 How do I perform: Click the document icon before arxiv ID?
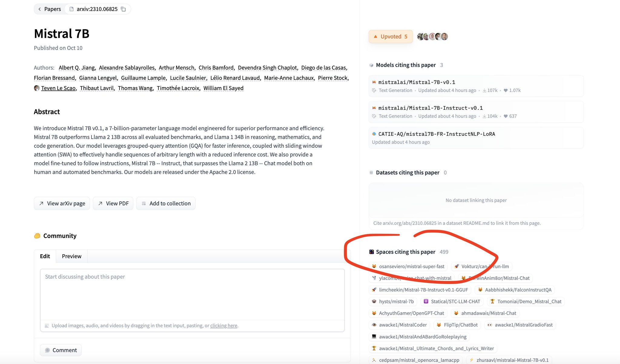click(x=72, y=9)
